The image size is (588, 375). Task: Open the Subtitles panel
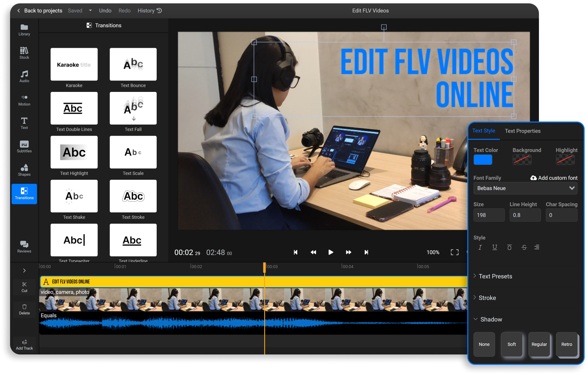click(24, 147)
